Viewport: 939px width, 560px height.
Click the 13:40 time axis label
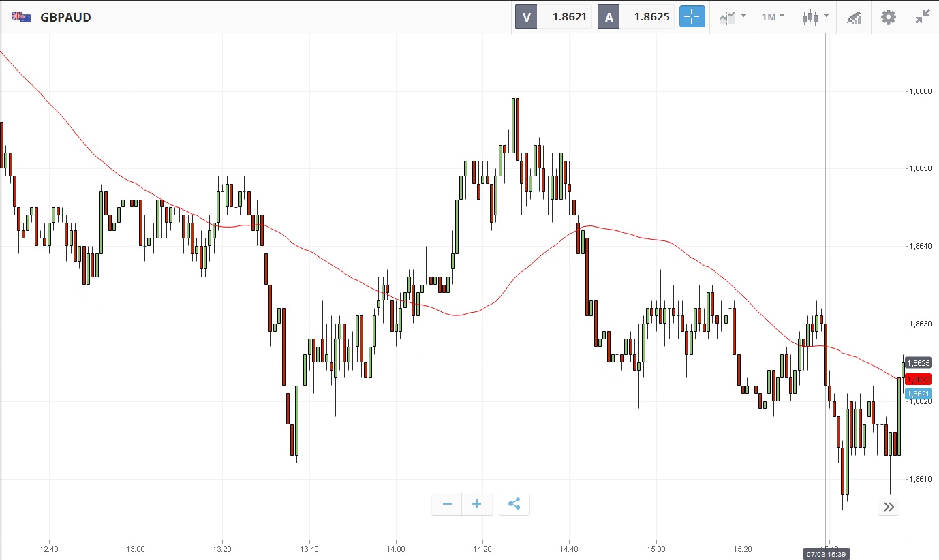[x=309, y=549]
